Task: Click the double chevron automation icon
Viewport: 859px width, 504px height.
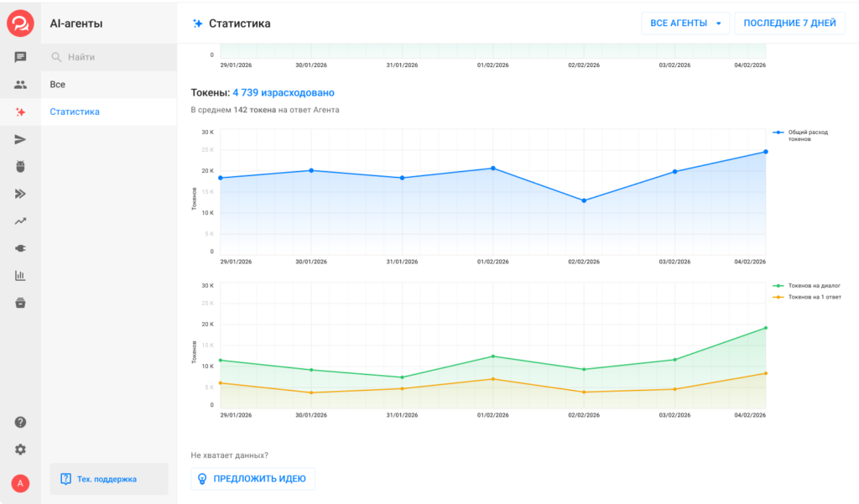Action: tap(20, 194)
